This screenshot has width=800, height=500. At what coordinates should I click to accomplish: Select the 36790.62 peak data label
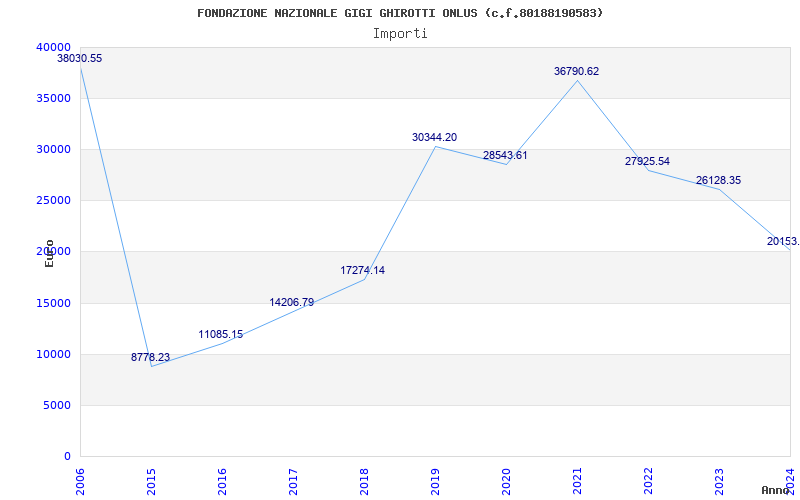577,71
